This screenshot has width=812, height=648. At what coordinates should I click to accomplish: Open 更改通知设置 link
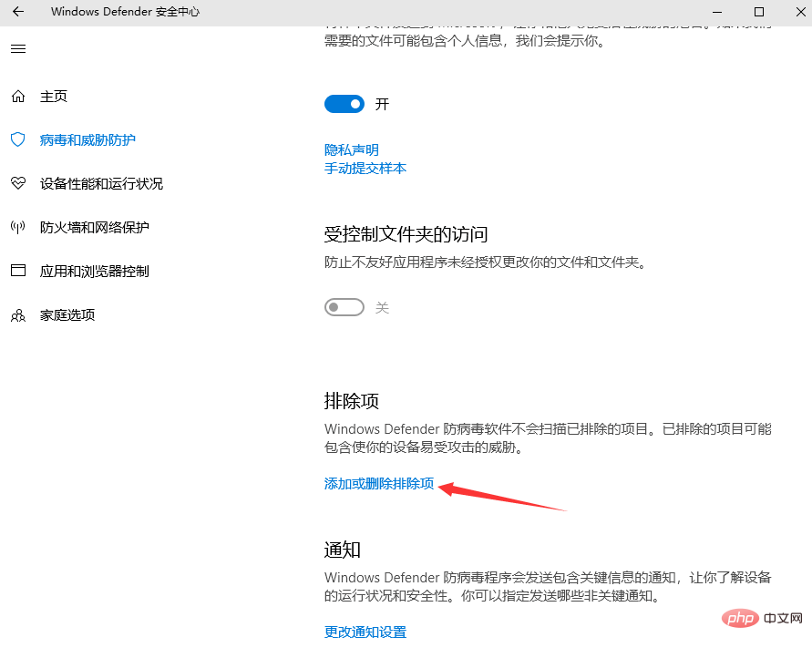365,632
